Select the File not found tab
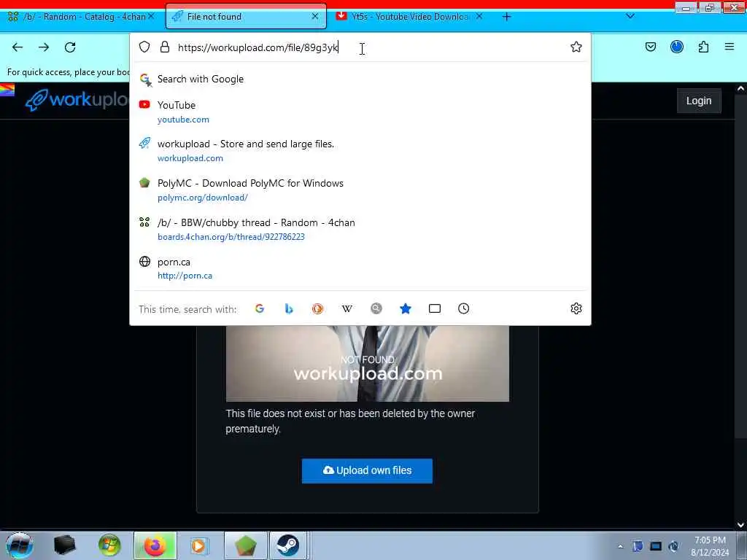747x560 pixels. tap(246, 16)
